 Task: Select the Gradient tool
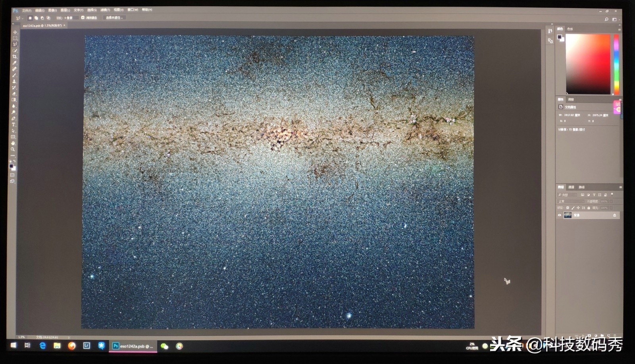[x=14, y=100]
